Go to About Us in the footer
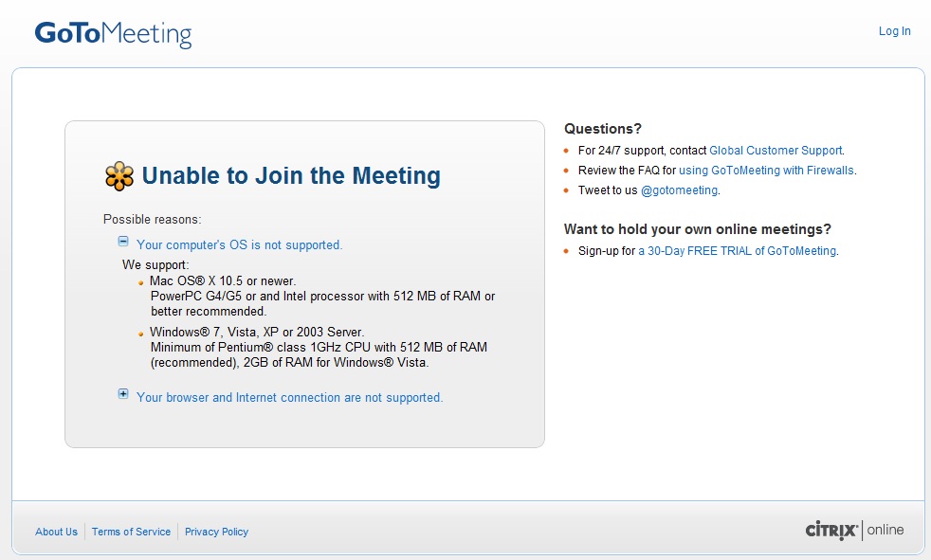 (x=56, y=532)
